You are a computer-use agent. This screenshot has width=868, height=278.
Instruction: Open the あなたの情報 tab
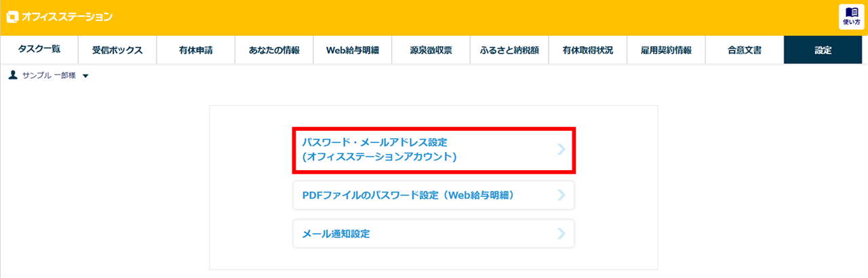click(274, 50)
